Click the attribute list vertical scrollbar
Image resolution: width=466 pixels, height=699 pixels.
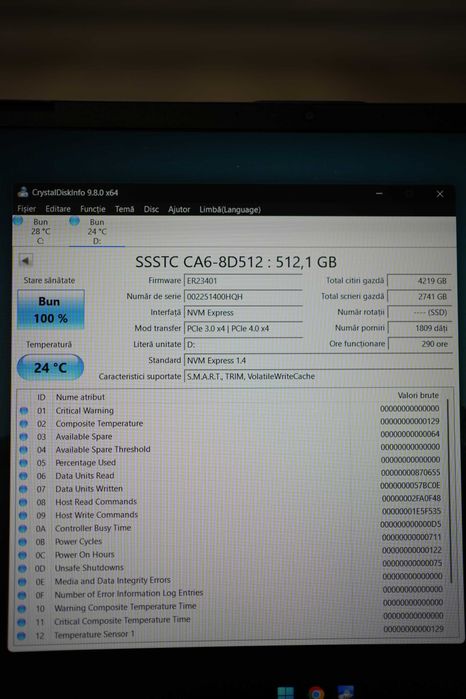pos(449,490)
